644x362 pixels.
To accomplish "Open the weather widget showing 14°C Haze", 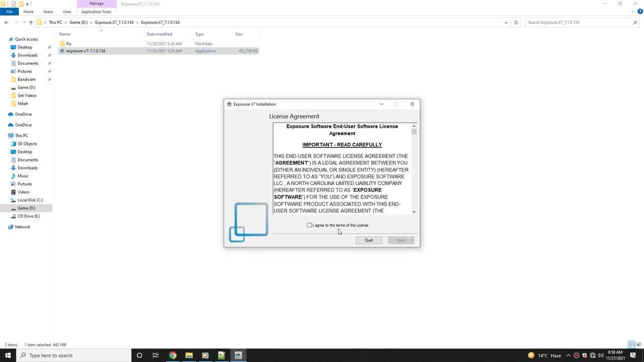I will [544, 355].
